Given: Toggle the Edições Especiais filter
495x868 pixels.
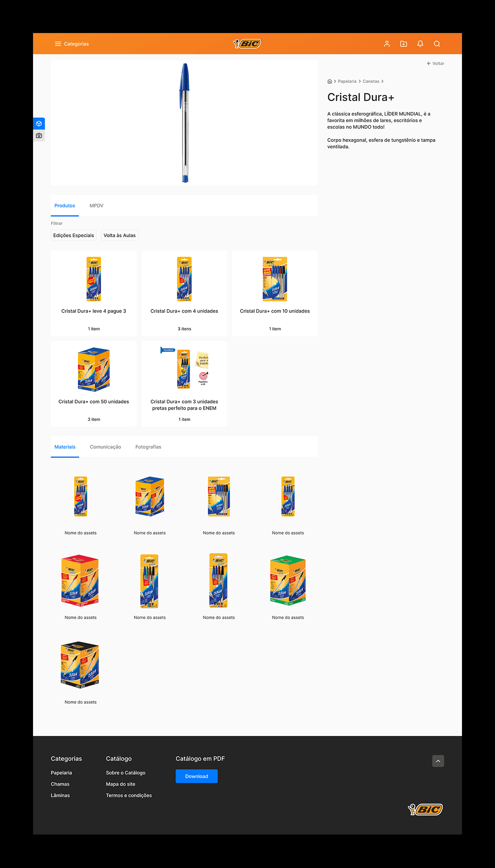Looking at the screenshot, I should 73,235.
